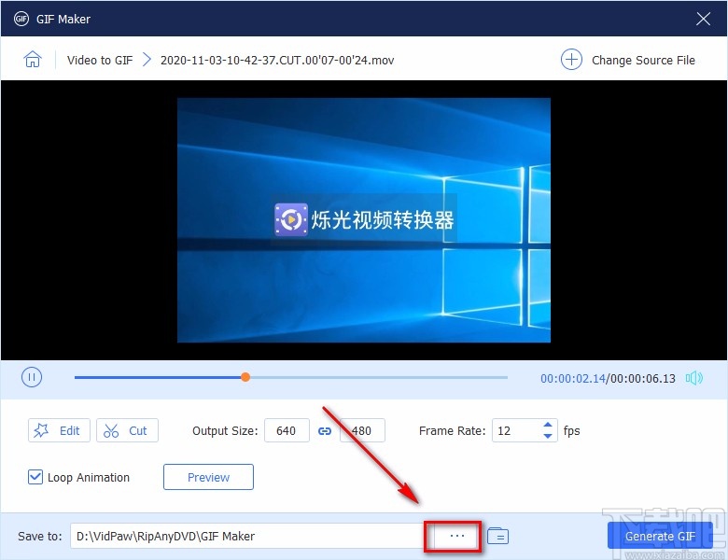Browse for output folder with ellipsis button
728x560 pixels.
point(456,536)
